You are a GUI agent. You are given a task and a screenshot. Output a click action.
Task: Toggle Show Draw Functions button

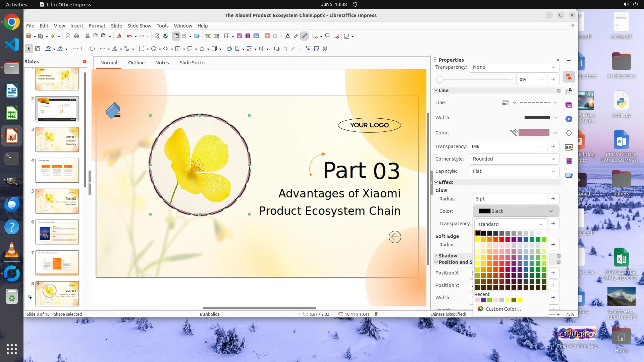305,36
